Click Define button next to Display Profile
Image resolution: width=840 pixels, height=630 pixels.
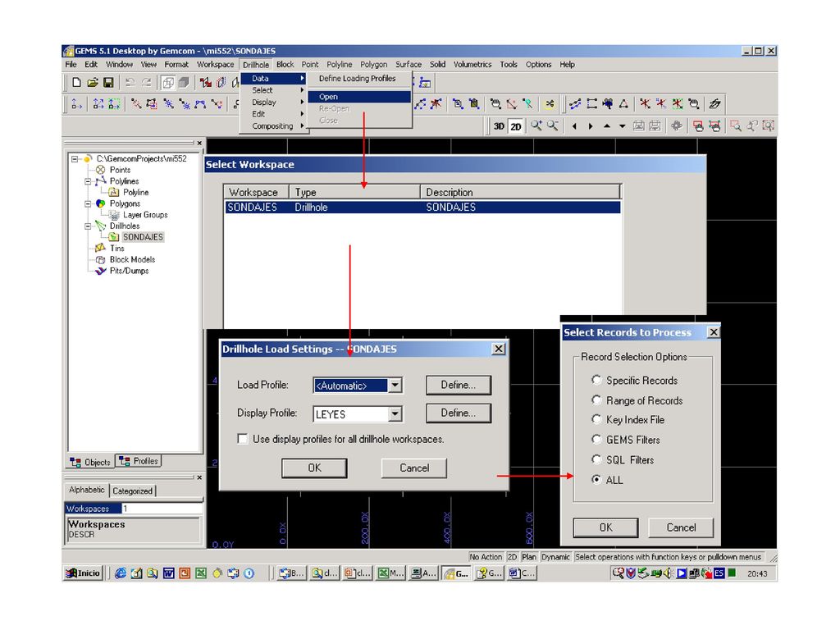tap(459, 413)
